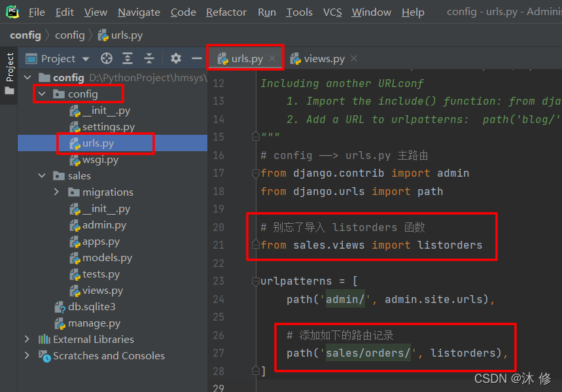The image size is (562, 392).
Task: Switch to the views.py editor tab
Action: [319, 58]
